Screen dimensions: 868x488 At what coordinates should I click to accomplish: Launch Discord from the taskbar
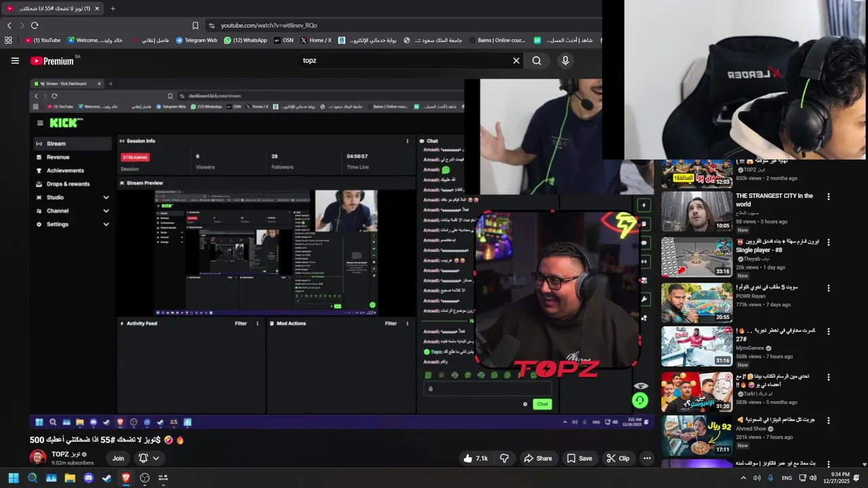[88, 478]
